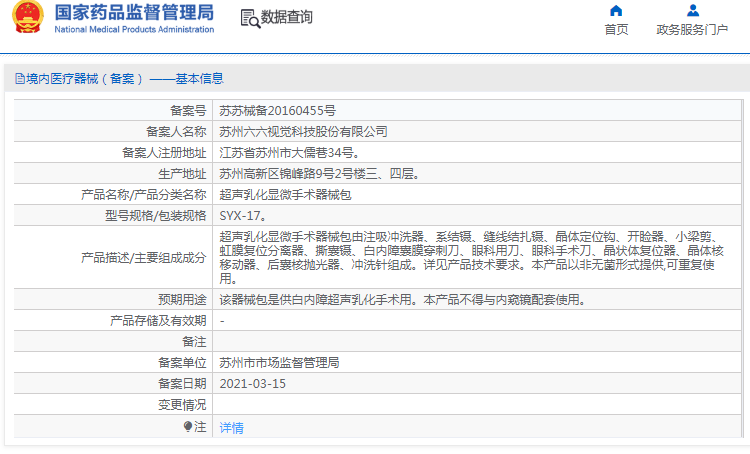This screenshot has height=454, width=750.
Task: Click the 数据查询 label
Action: click(x=287, y=17)
